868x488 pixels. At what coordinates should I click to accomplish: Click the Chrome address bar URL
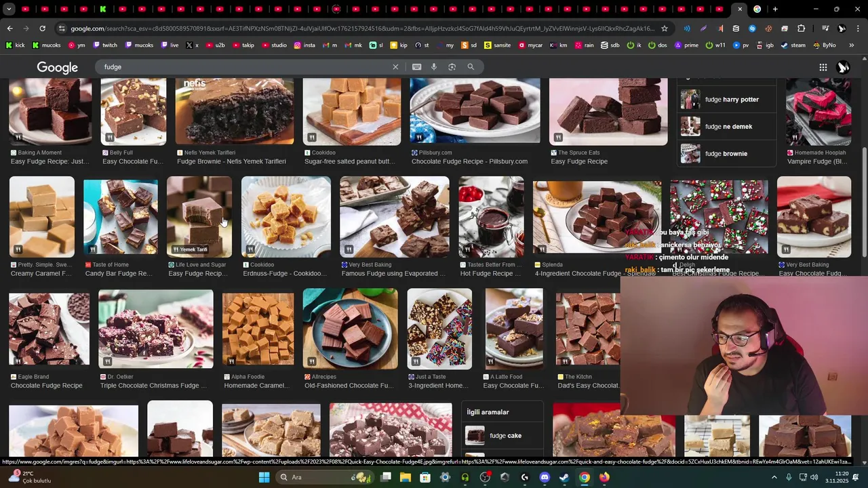pyautogui.click(x=363, y=28)
